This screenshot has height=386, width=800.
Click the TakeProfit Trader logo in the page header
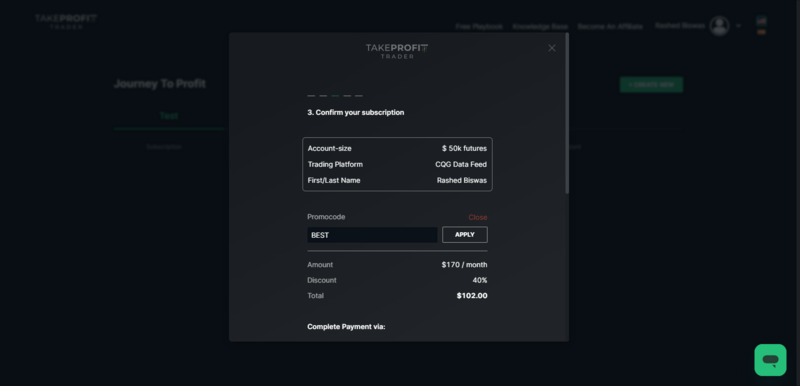pos(66,21)
